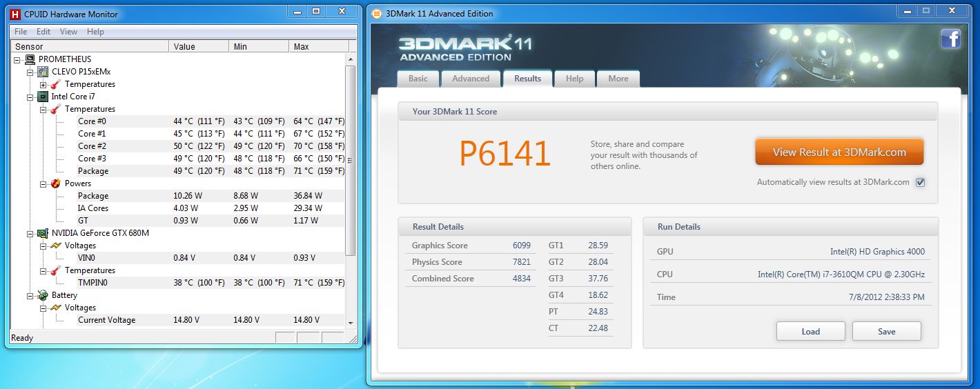Click the Battery device icon
Viewport: 980px width, 389px height.
[43, 295]
